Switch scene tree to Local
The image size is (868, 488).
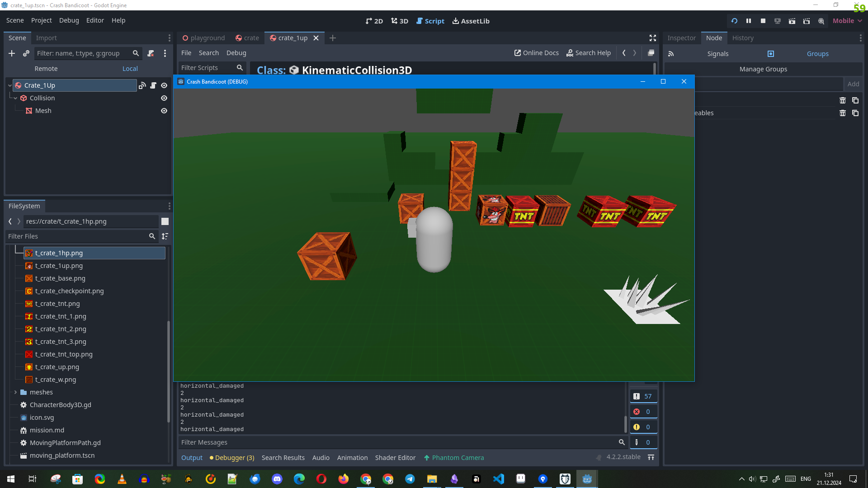point(130,69)
